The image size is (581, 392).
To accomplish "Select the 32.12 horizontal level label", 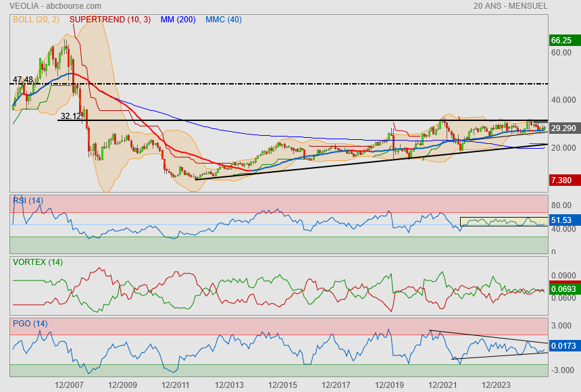I will [x=70, y=116].
